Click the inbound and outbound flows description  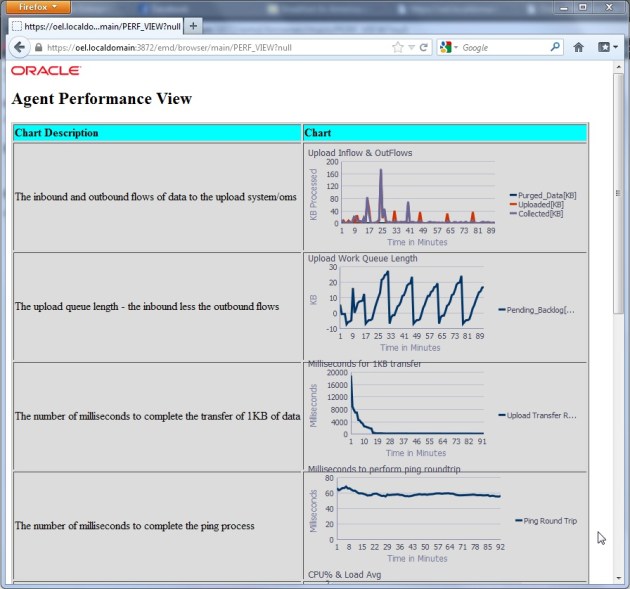[155, 197]
